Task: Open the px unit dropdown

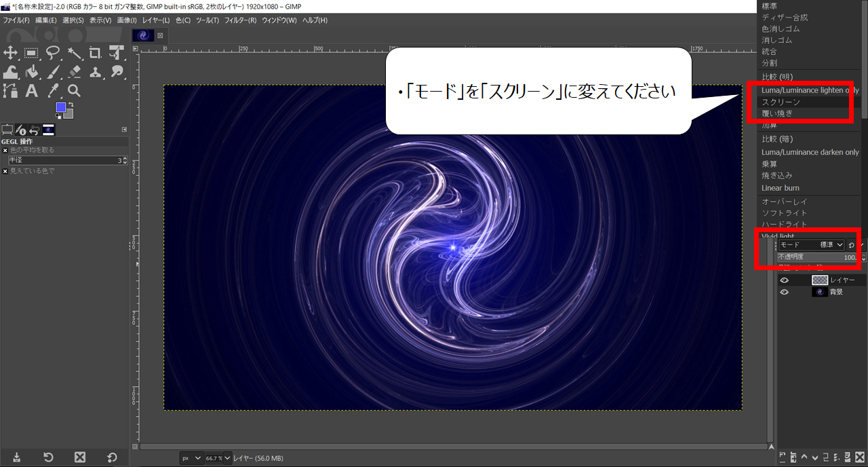Action: 193,458
